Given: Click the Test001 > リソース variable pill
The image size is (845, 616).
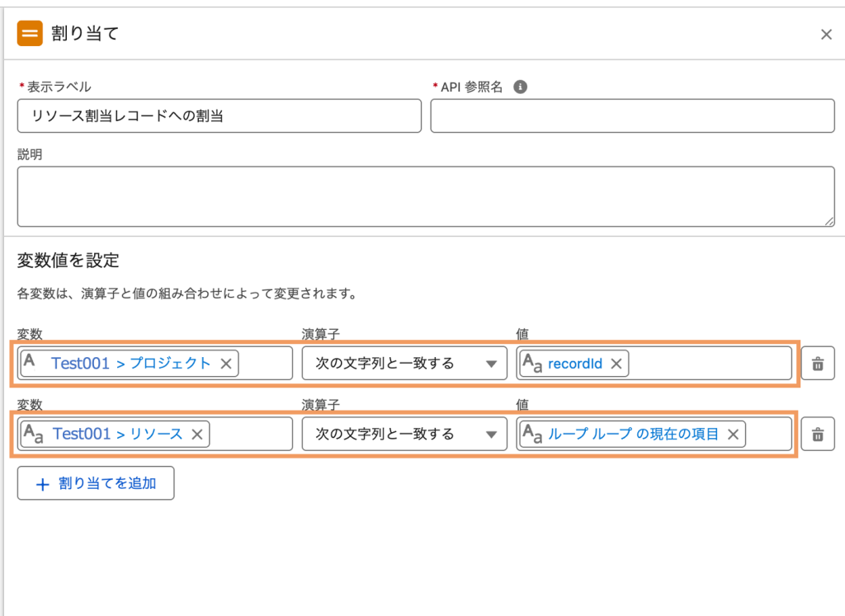Looking at the screenshot, I should pos(117,435).
